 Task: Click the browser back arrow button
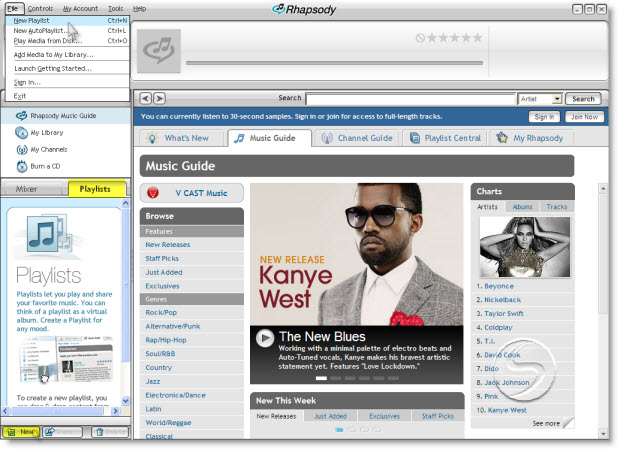(145, 98)
